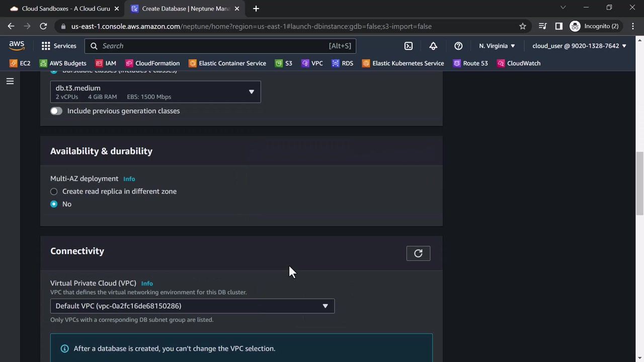This screenshot has height=362, width=644.
Task: Click Info link beside Multi-AZ deployment
Action: point(129,179)
